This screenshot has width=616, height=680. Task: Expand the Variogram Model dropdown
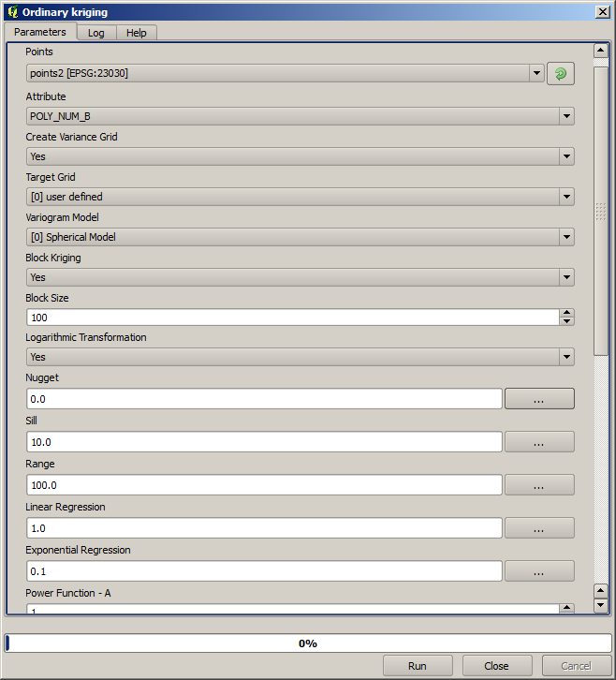click(565, 237)
